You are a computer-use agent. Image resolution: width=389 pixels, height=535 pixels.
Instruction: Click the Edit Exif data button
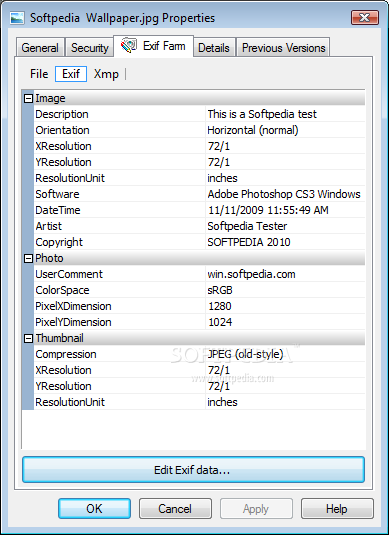pos(193,470)
